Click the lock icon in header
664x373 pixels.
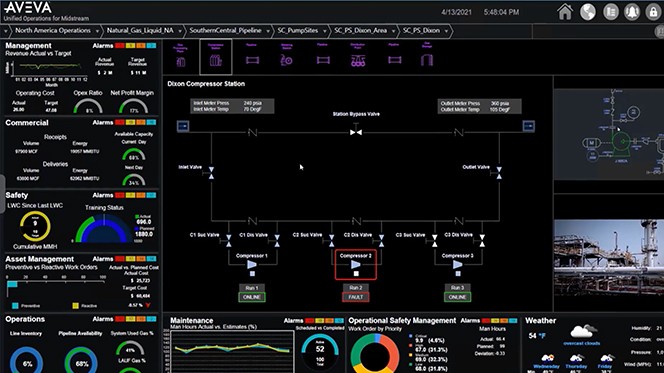pyautogui.click(x=653, y=12)
